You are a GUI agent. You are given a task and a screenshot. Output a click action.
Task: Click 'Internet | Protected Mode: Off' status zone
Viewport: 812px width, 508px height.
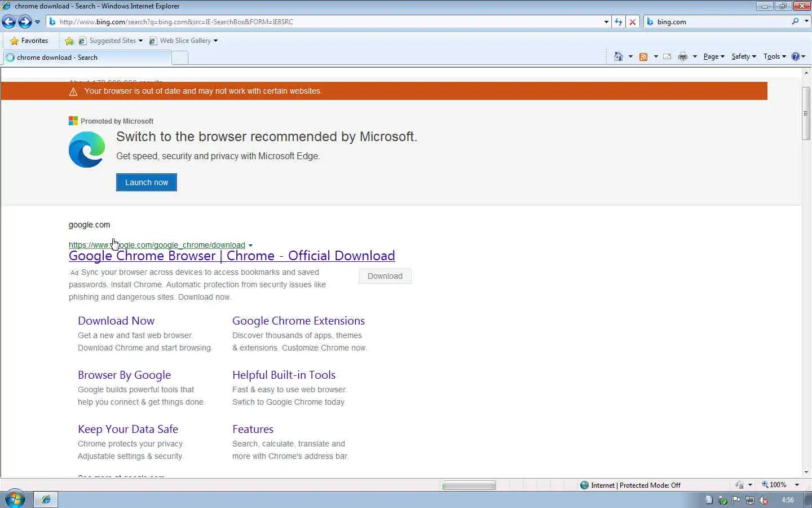tap(630, 485)
